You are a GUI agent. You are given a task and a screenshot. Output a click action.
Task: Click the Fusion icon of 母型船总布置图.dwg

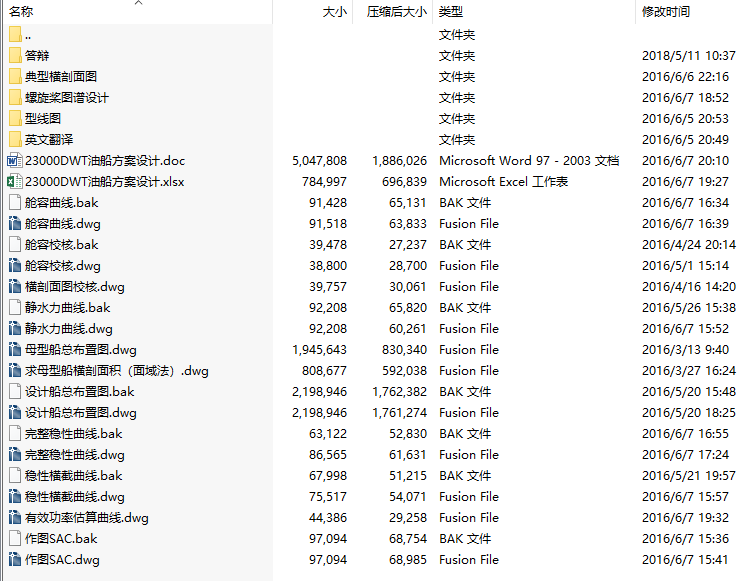tap(15, 350)
